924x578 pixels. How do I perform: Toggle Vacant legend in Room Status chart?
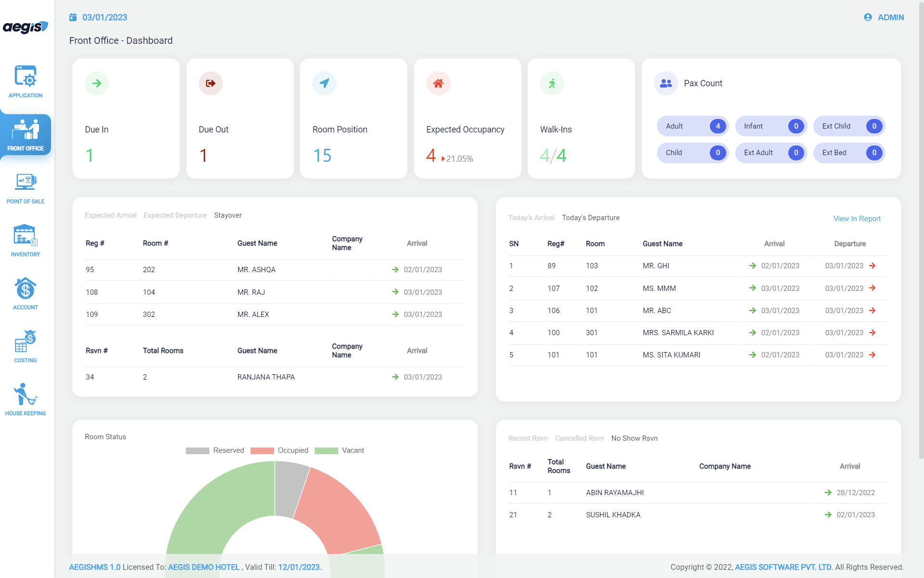click(x=340, y=450)
